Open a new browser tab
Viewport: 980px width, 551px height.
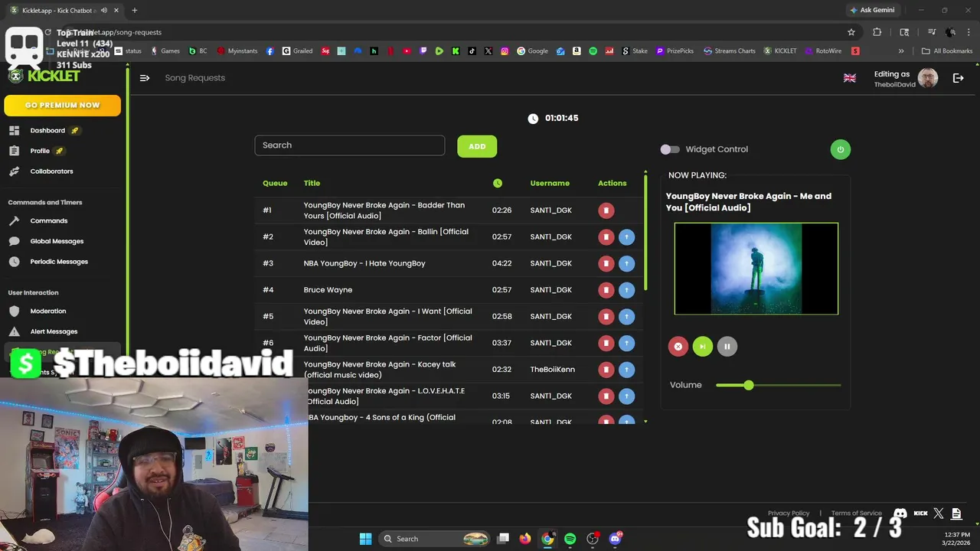point(135,10)
